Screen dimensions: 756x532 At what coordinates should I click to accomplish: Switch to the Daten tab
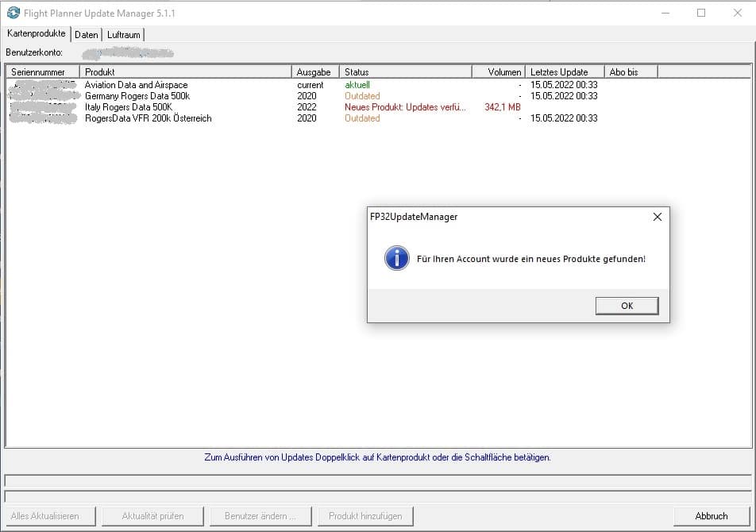[x=87, y=35]
